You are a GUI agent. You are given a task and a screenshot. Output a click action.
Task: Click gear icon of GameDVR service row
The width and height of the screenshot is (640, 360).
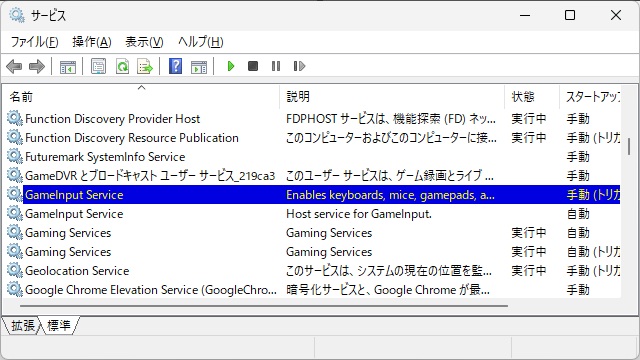[x=15, y=176]
